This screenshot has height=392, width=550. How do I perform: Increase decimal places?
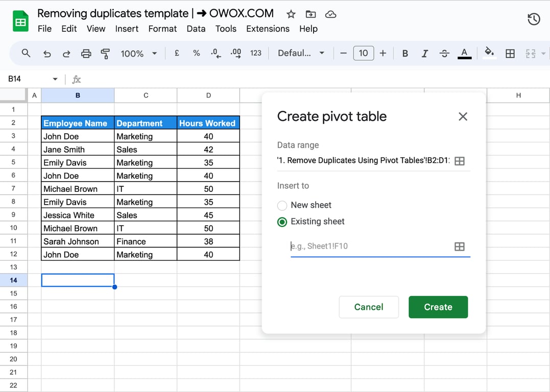point(236,53)
